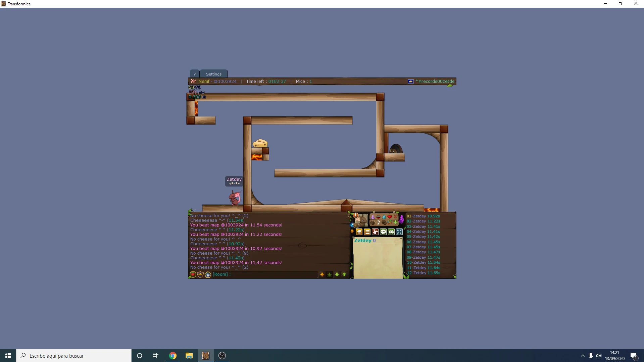Click leaderboard entry 10-Zetdey 11.54s

[424, 262]
